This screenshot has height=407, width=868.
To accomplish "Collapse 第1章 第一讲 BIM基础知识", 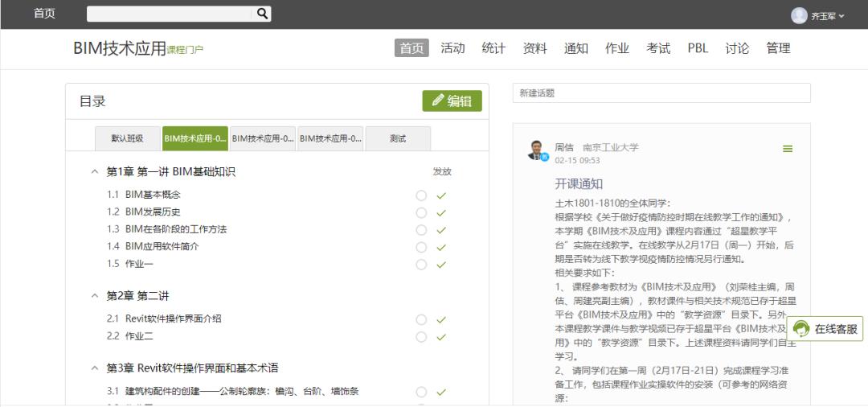I will click(x=94, y=172).
